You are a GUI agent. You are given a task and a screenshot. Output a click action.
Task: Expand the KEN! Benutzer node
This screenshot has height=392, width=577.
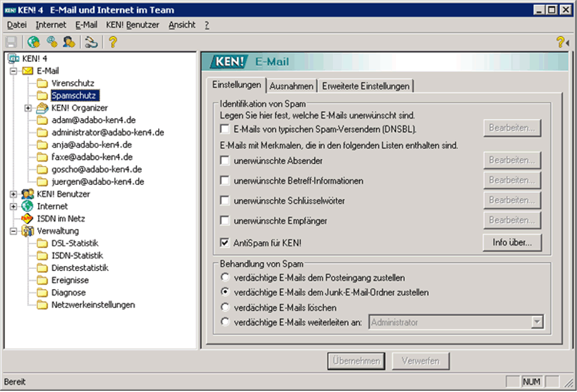pyautogui.click(x=13, y=194)
